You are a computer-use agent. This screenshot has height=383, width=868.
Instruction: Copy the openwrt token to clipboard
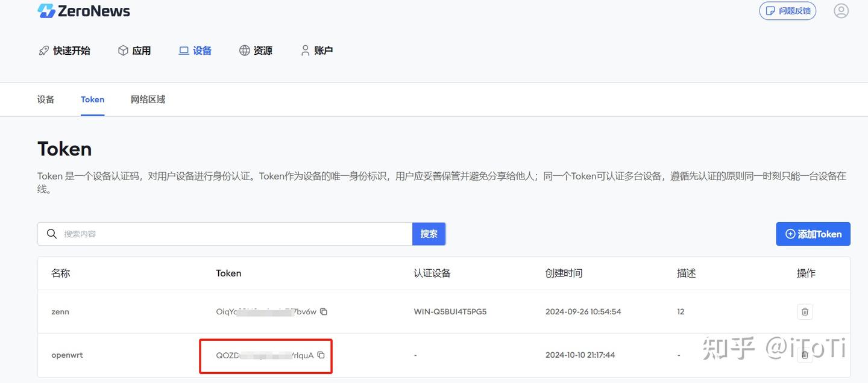321,355
